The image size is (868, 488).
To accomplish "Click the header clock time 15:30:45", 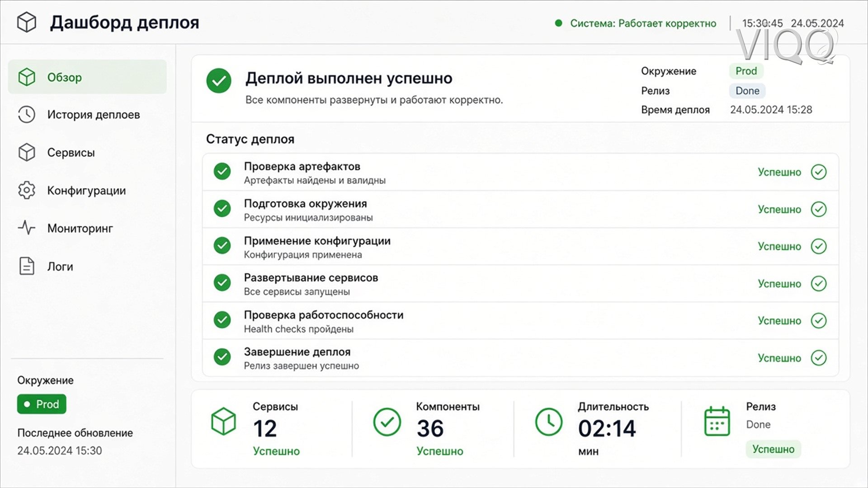I will coord(762,23).
